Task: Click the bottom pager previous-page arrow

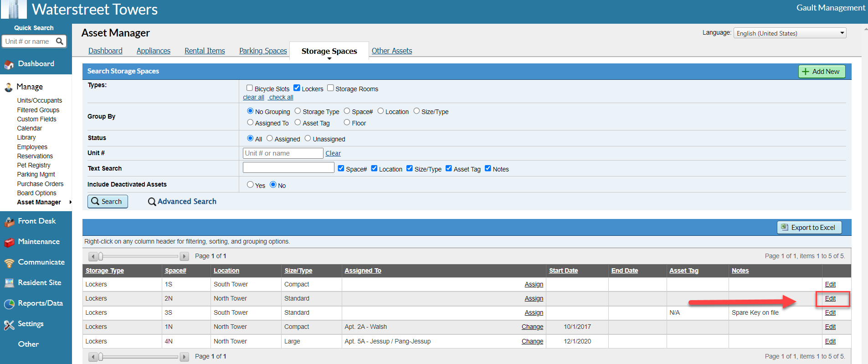Action: [93, 357]
